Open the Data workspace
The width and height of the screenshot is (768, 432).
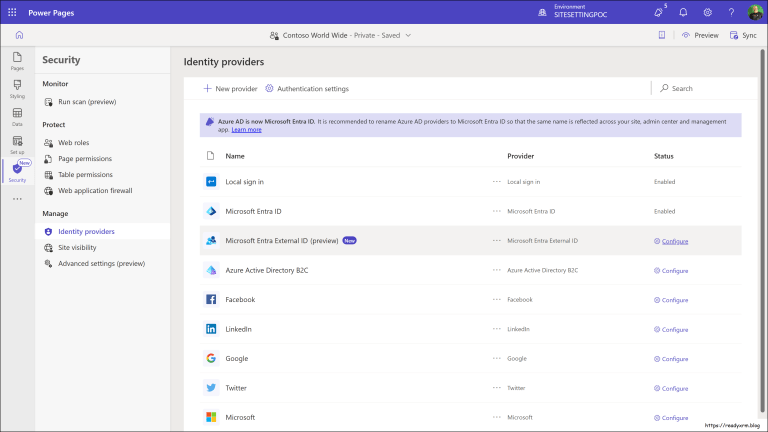[17, 117]
